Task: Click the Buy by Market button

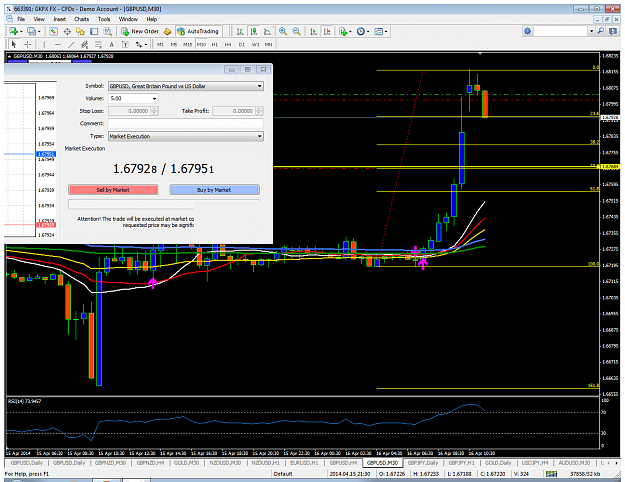Action: click(x=214, y=190)
